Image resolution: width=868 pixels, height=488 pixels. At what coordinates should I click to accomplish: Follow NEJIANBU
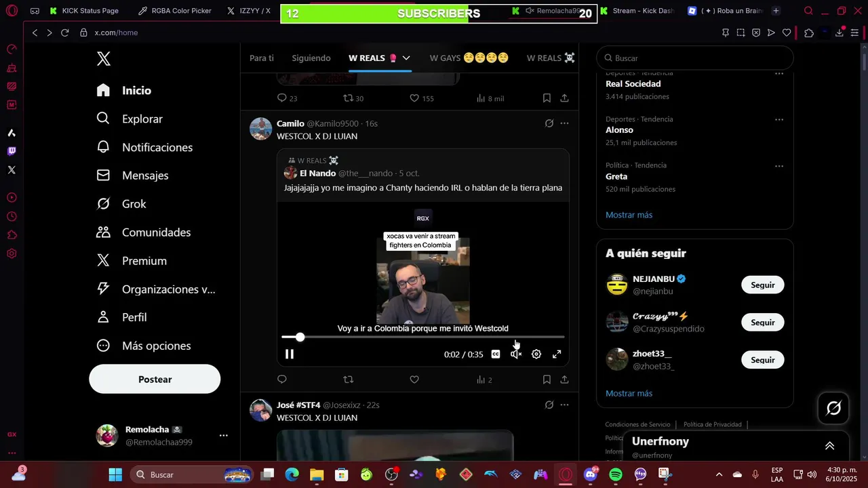pos(762,285)
